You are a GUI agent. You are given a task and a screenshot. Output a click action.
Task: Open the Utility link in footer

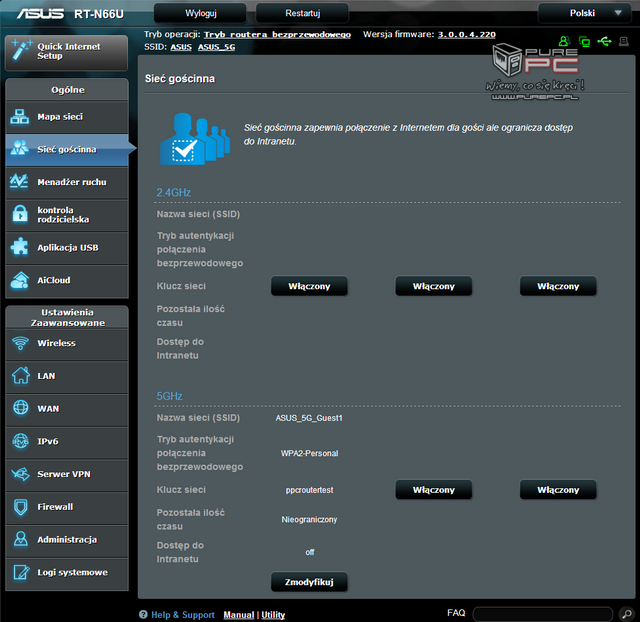coord(273,615)
